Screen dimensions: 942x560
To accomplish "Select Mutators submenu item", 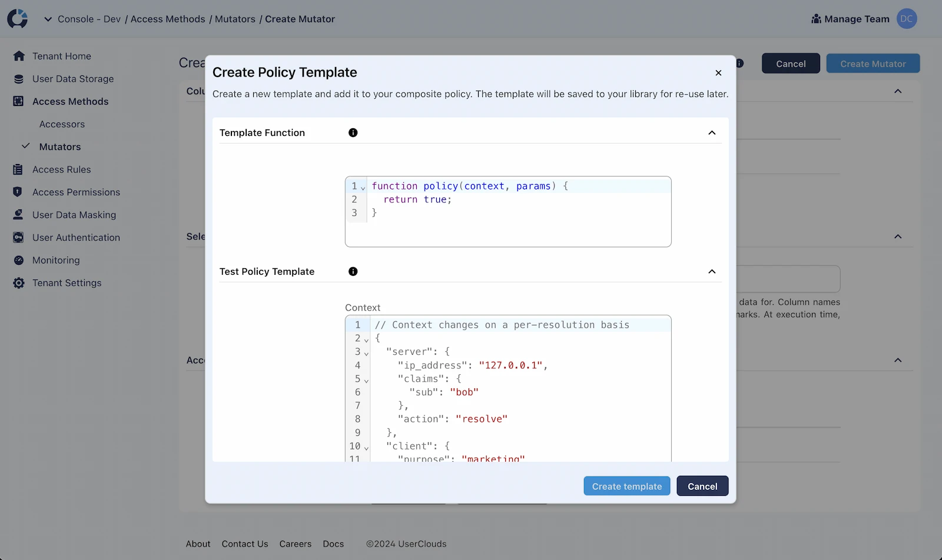I will (x=60, y=147).
